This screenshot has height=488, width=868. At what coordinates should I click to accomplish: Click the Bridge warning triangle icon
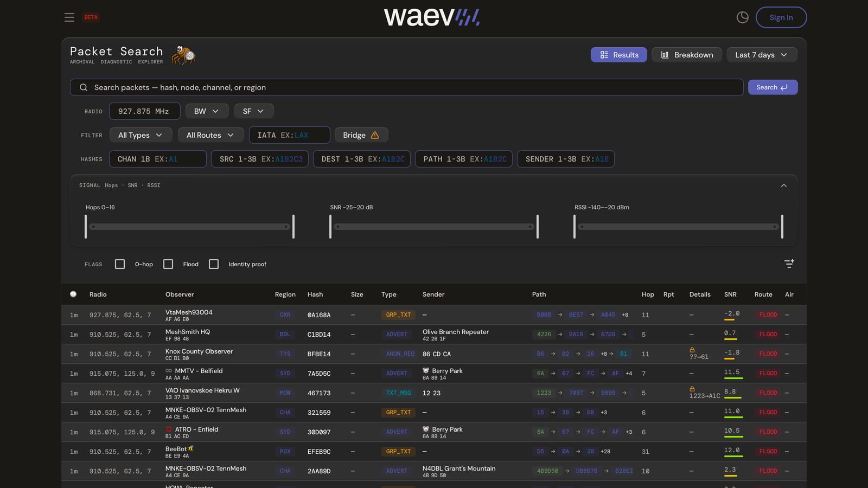[375, 135]
